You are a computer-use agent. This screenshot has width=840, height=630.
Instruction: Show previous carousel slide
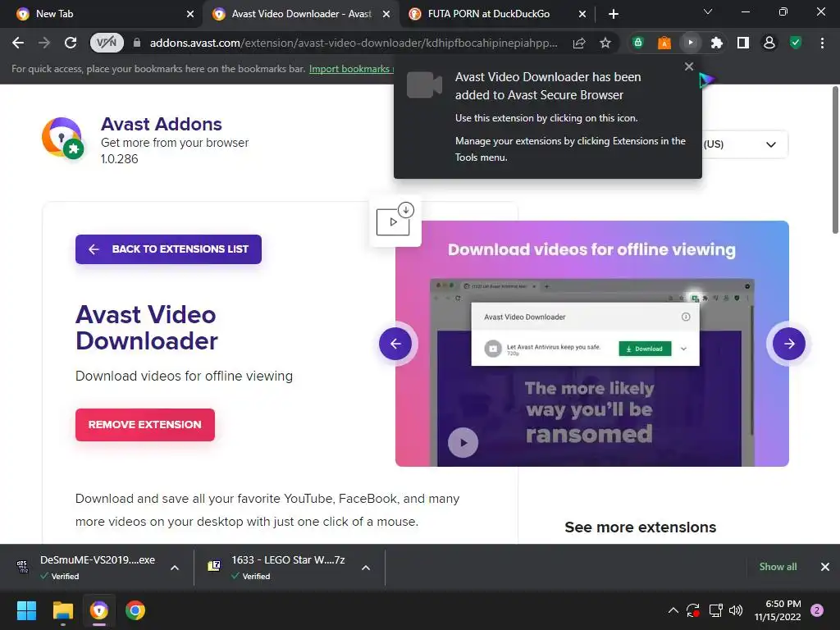pyautogui.click(x=395, y=344)
